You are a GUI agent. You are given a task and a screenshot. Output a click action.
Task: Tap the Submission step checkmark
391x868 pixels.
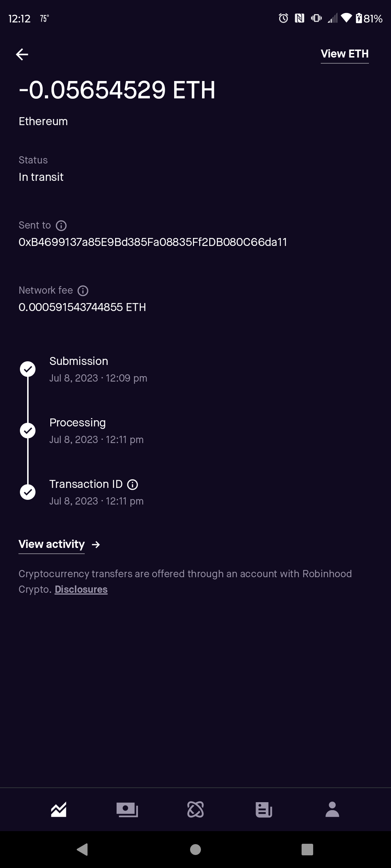(28, 369)
